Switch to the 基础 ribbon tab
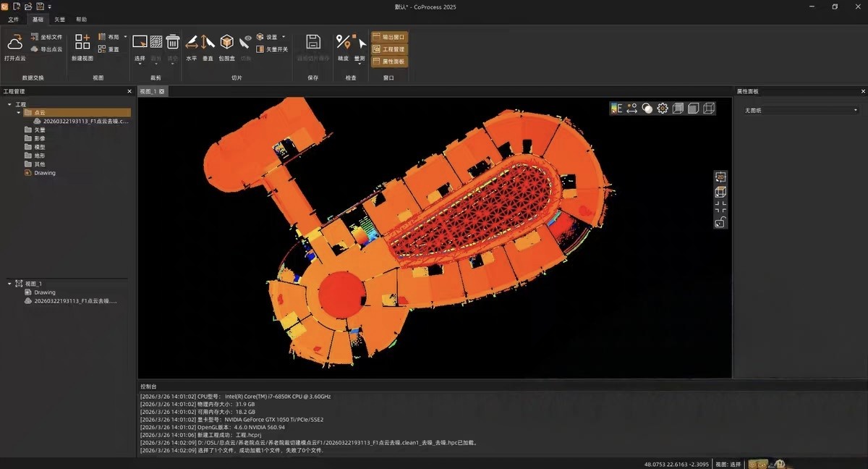The height and width of the screenshot is (469, 868). point(38,20)
